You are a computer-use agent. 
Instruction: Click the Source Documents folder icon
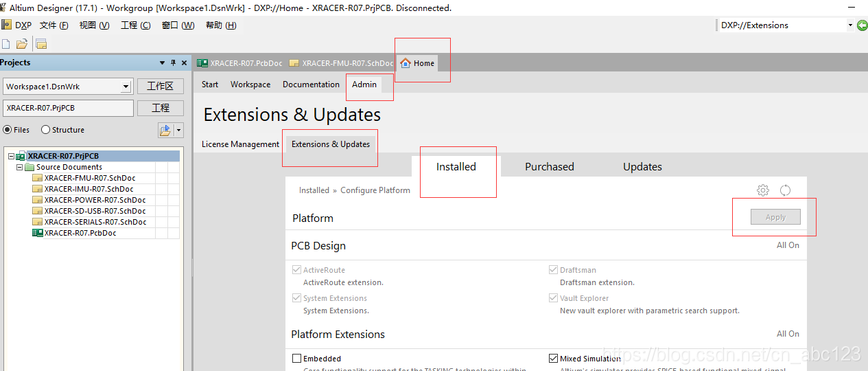click(30, 167)
